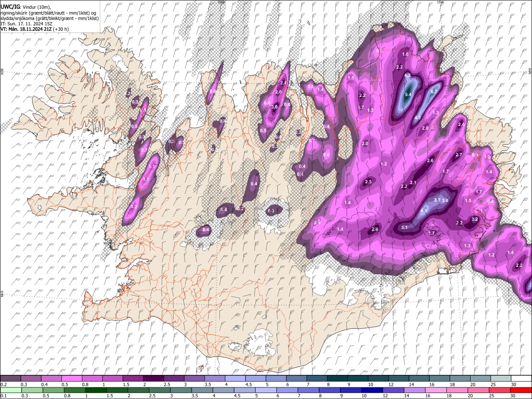Click the '0.4' label in the snow legend
Viewport: 532px width, 399px height.
pyautogui.click(x=44, y=384)
